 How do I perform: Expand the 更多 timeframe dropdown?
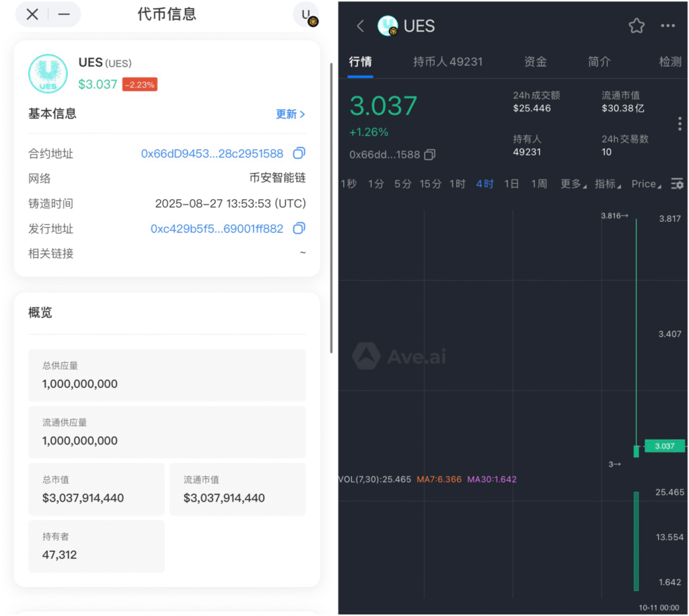(573, 184)
